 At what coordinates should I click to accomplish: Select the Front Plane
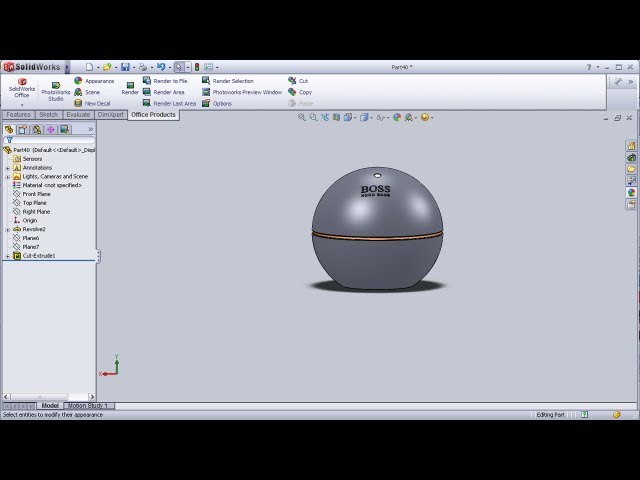tap(31, 194)
